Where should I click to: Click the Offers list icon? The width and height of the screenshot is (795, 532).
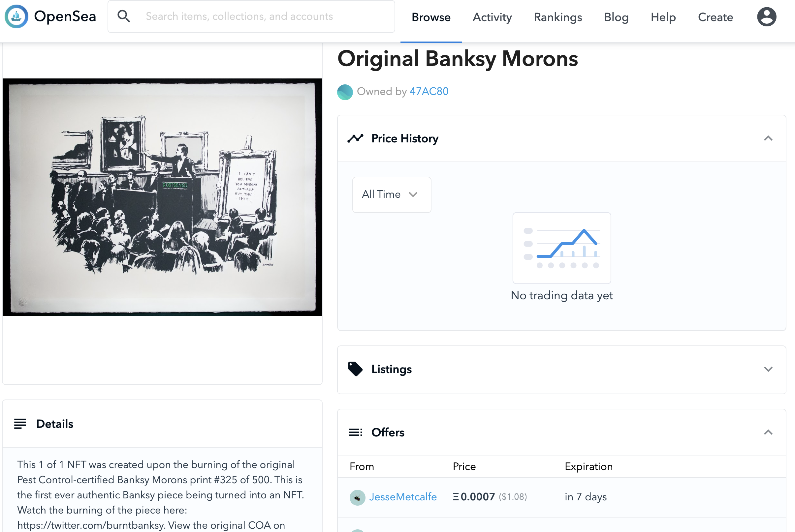(355, 432)
